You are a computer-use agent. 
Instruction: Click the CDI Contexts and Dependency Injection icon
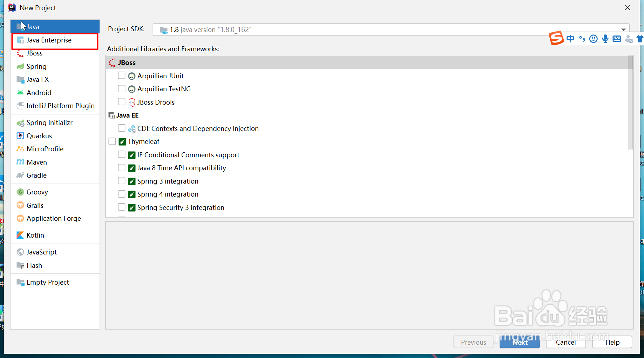132,129
